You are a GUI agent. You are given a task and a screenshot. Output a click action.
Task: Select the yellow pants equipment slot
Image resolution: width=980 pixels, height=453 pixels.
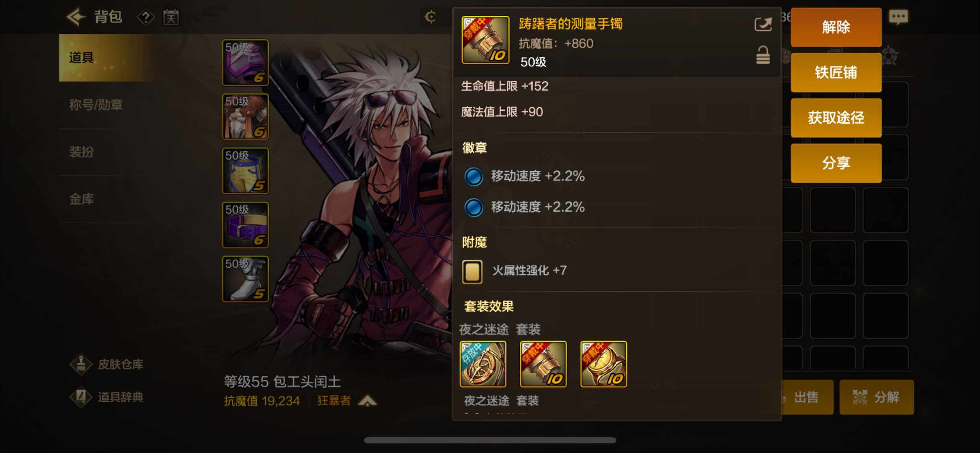(245, 171)
